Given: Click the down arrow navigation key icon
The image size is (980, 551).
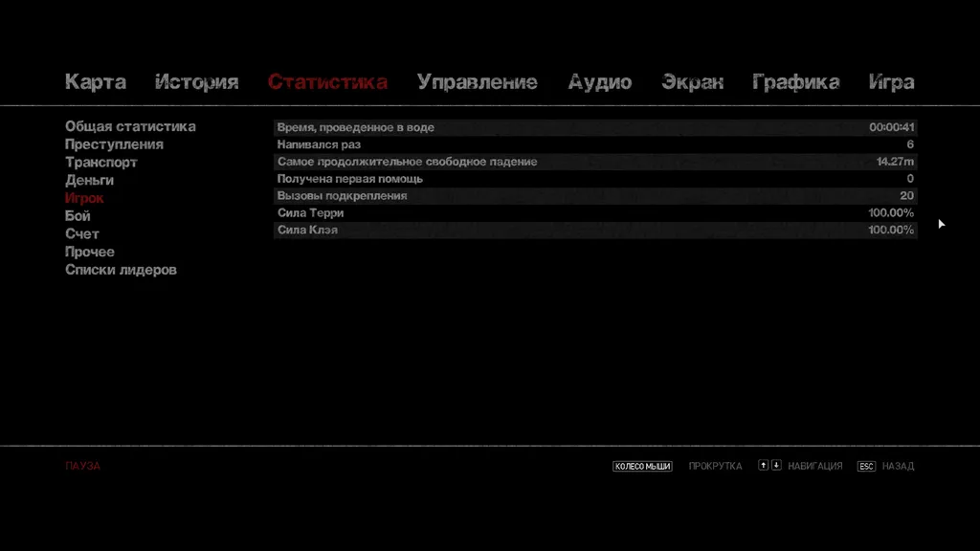Looking at the screenshot, I should 776,466.
